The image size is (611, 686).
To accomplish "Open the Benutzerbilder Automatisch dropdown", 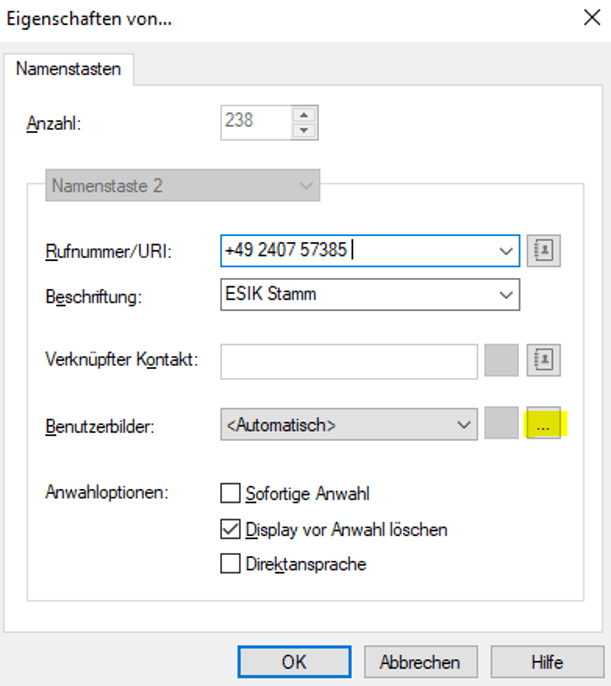I will coord(463,425).
